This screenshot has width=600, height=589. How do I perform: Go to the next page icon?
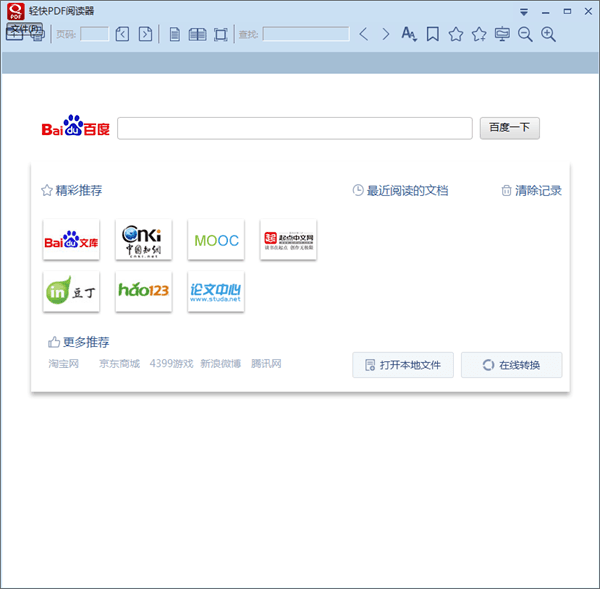(x=145, y=34)
